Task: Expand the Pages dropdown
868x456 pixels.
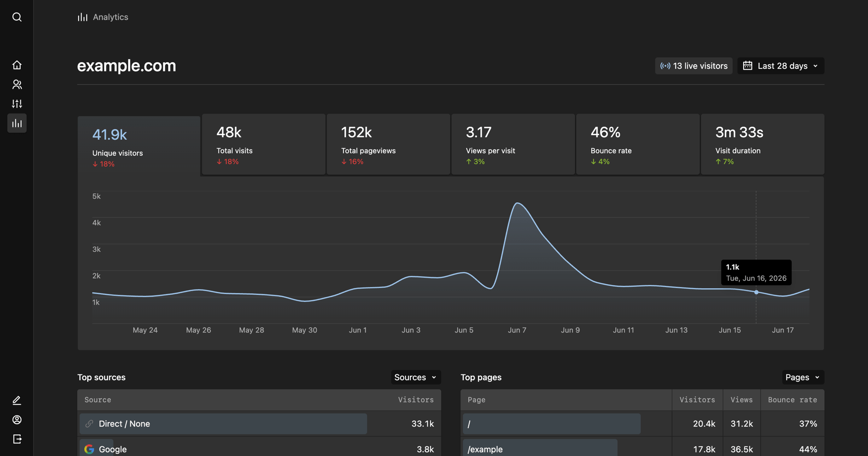Action: click(x=803, y=377)
